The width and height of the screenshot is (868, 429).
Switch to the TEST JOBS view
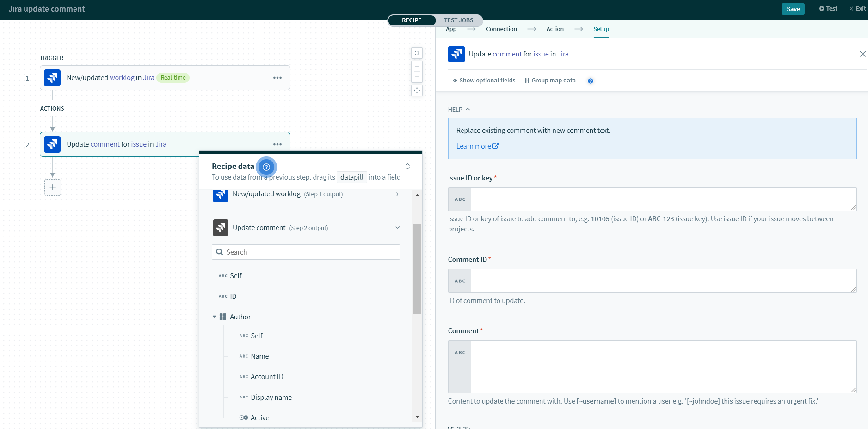(x=458, y=20)
